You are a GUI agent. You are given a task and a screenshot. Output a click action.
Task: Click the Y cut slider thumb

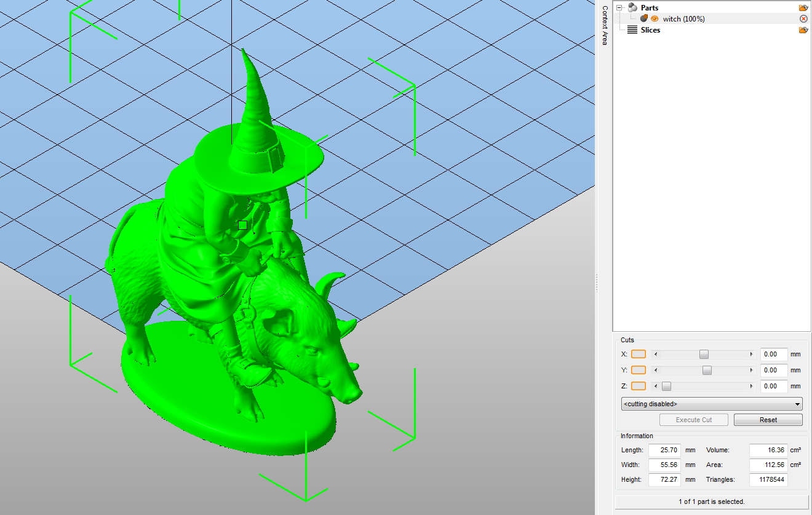707,371
